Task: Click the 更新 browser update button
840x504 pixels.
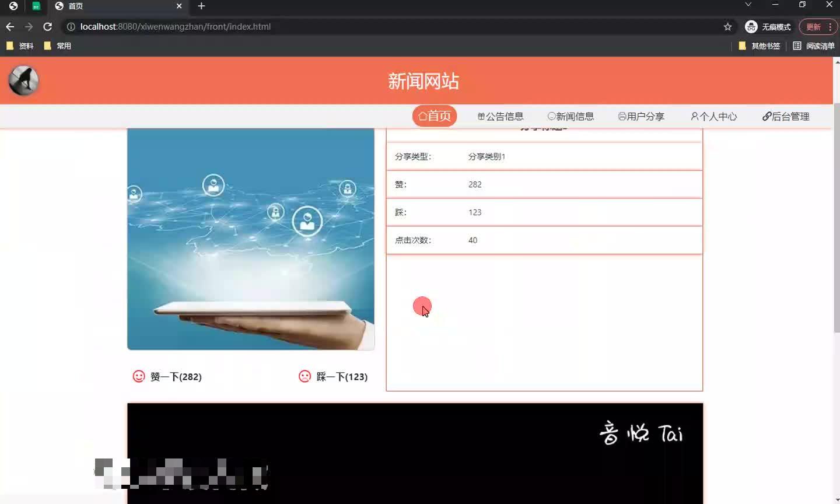Action: [818, 27]
